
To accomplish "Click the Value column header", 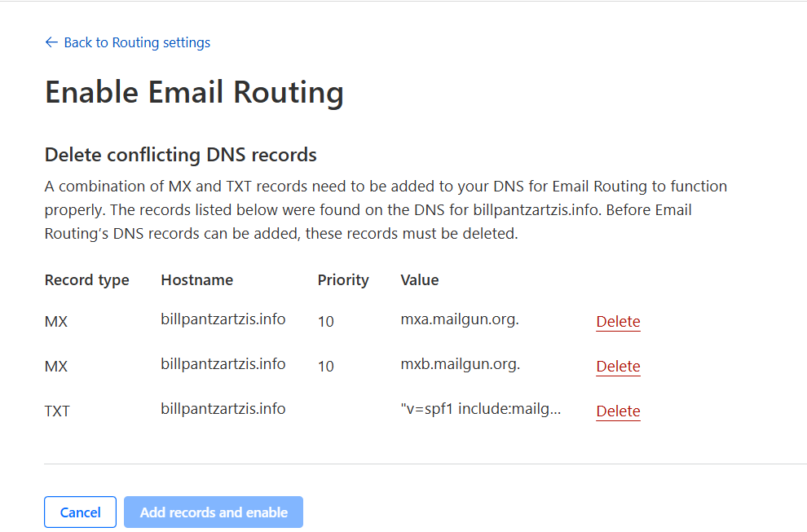I will coord(420,280).
